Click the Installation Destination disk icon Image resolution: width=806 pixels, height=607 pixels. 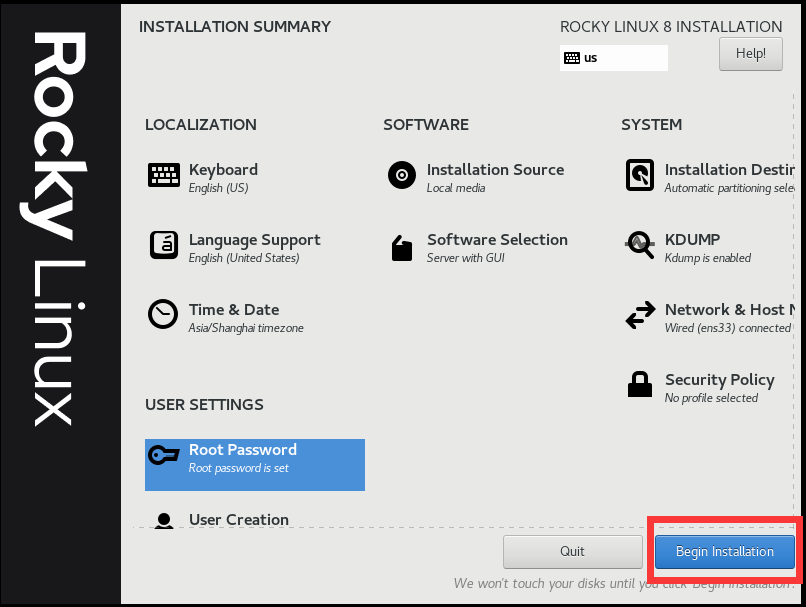click(640, 175)
